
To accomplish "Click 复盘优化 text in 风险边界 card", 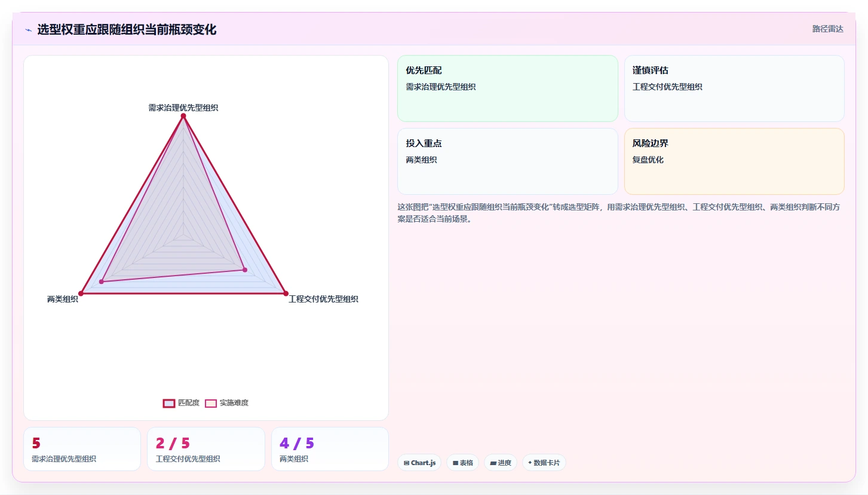I will (x=648, y=160).
